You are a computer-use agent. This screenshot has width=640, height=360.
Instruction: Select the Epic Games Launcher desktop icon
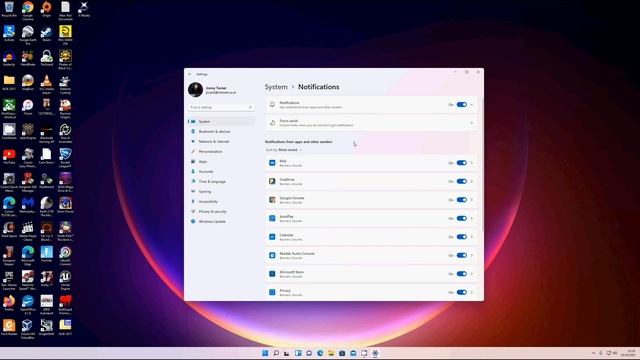[9, 280]
